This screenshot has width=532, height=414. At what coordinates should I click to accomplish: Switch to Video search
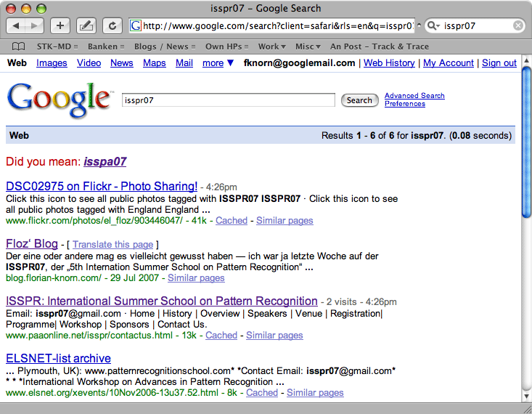click(89, 63)
